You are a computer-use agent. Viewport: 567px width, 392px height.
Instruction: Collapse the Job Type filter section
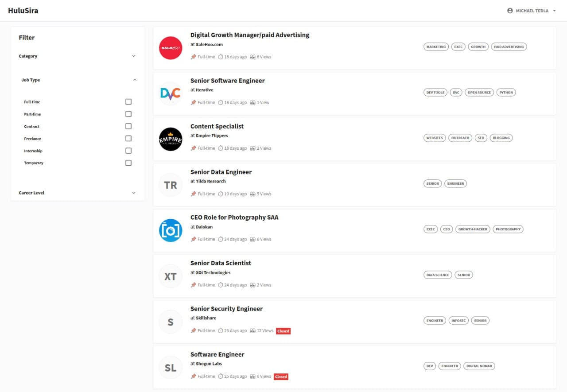(x=135, y=80)
